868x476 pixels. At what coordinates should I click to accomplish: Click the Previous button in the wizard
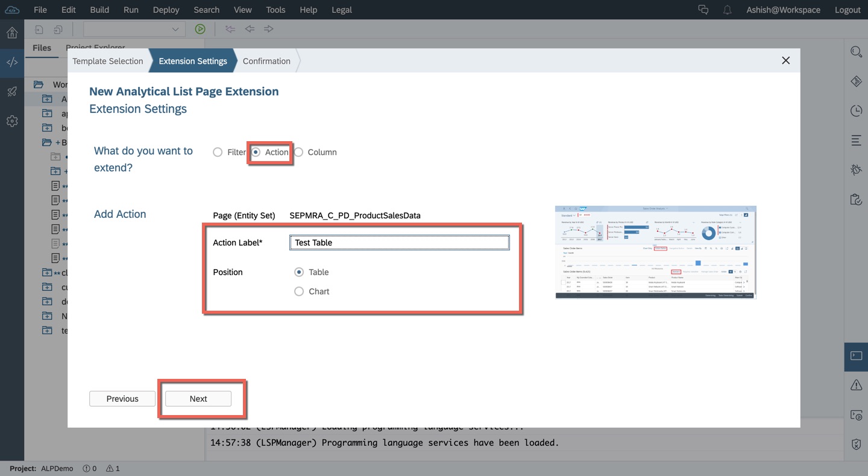[122, 398]
